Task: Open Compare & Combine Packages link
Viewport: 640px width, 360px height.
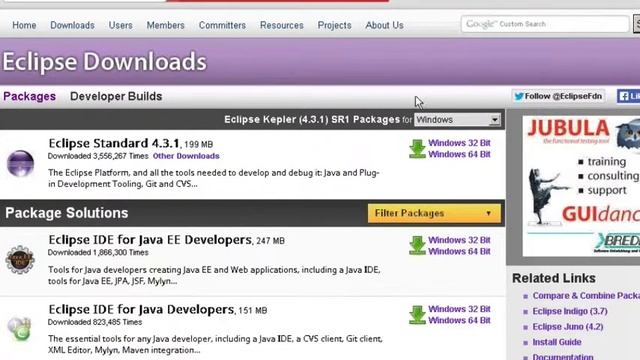Action: (x=586, y=296)
